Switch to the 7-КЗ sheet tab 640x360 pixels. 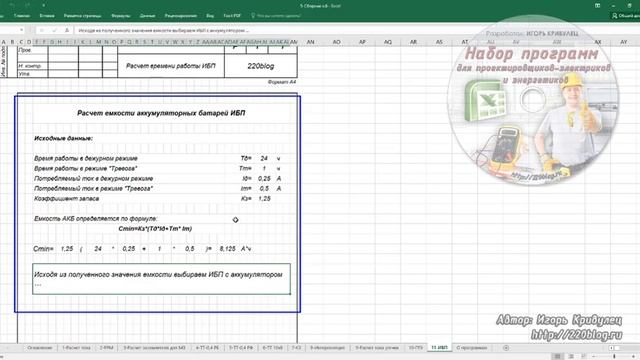296,348
